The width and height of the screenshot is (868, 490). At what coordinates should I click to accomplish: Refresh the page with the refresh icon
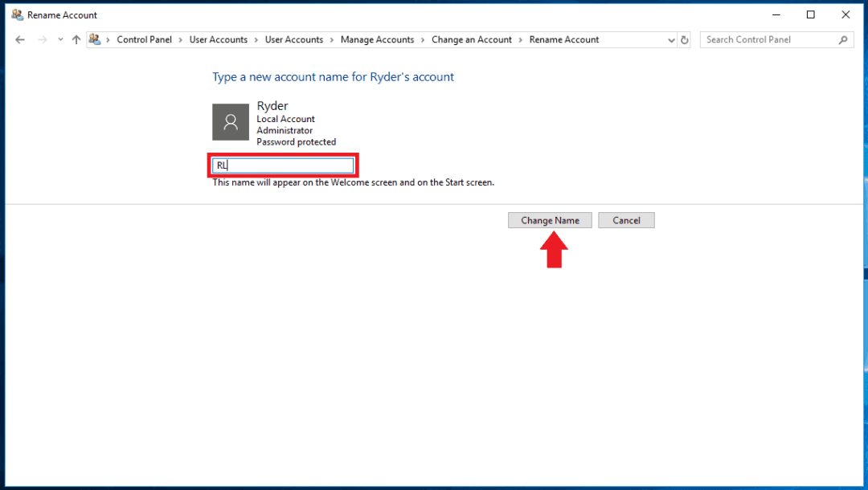coord(684,40)
